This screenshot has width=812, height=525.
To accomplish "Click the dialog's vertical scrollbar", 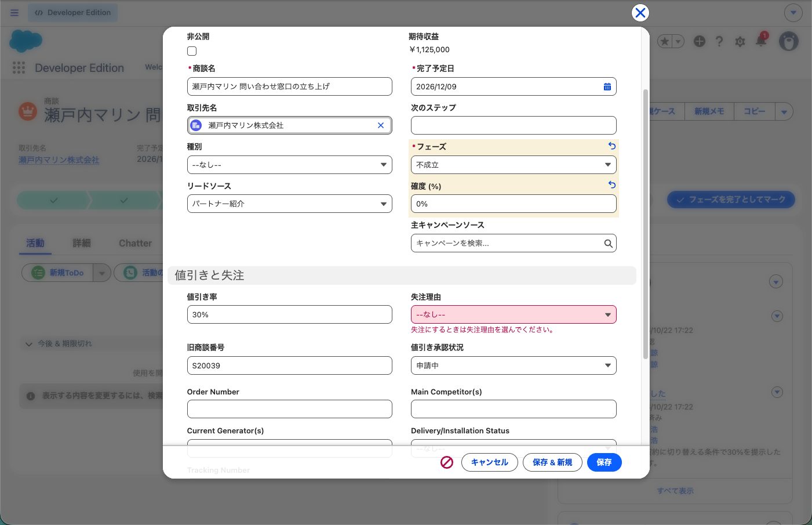I will point(646,224).
